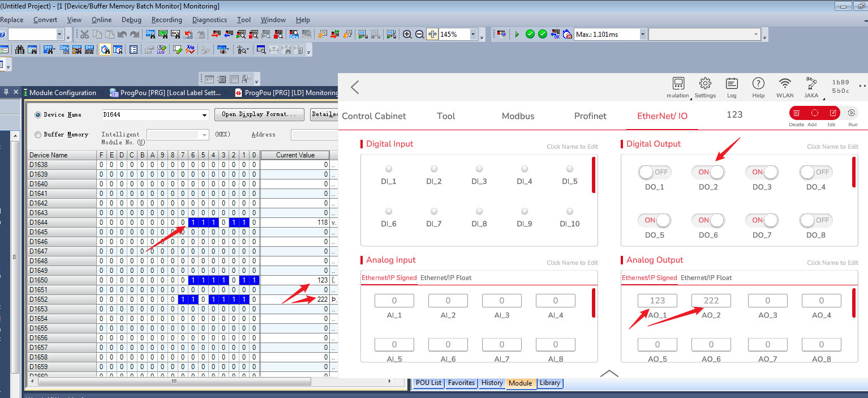868x398 pixels.
Task: Toggle the DO_8 output switch
Action: [x=815, y=220]
